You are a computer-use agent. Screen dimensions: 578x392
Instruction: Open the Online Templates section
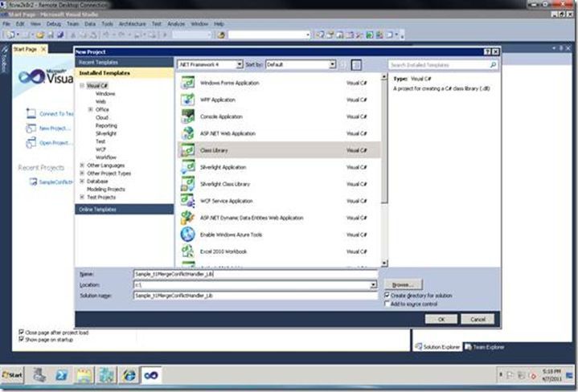click(125, 210)
